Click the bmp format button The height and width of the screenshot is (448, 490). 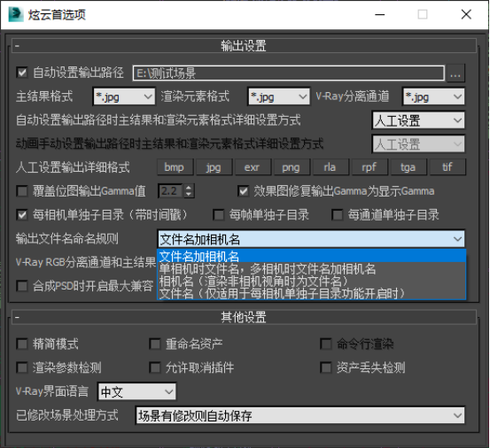click(175, 167)
